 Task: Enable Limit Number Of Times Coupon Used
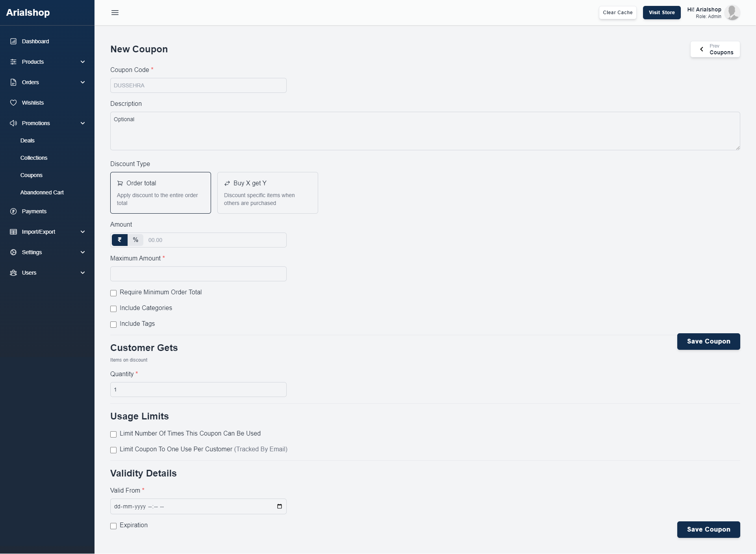(x=113, y=434)
